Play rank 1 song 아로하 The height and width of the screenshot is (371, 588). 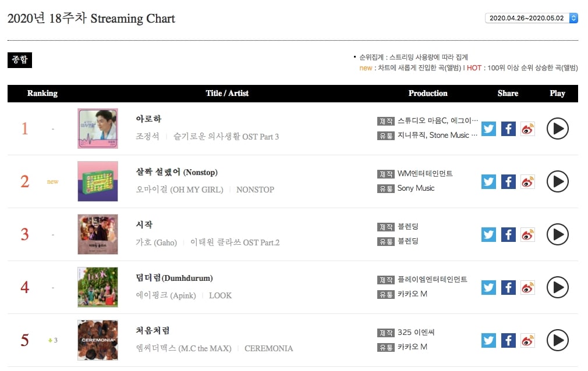pyautogui.click(x=557, y=129)
